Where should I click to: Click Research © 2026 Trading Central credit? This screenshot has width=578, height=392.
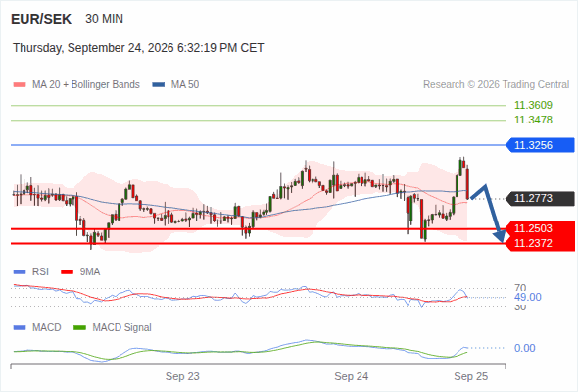[496, 85]
